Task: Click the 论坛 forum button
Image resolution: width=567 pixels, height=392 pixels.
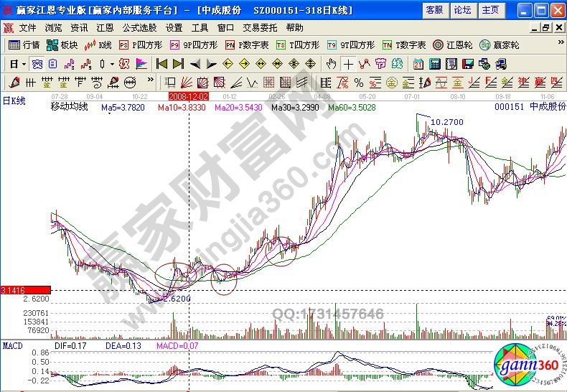Action: (x=463, y=10)
